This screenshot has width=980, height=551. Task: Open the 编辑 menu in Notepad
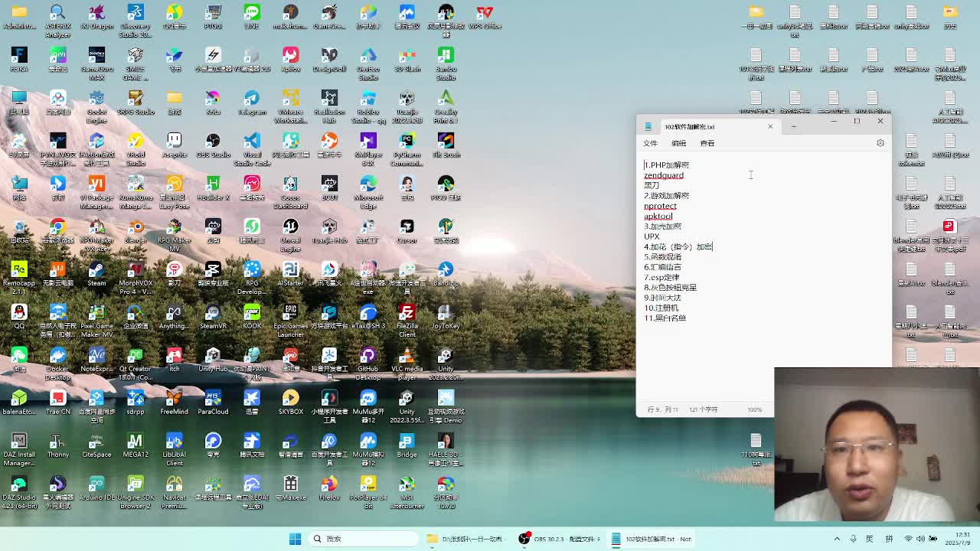point(678,143)
